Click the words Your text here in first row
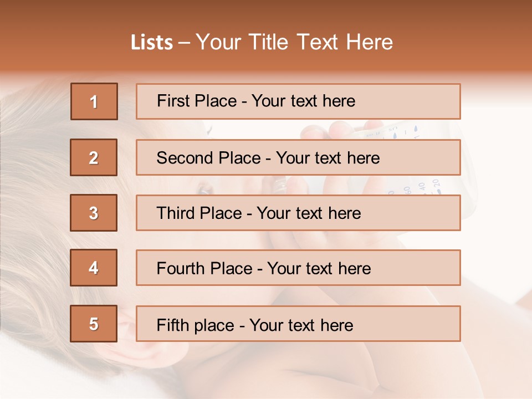The height and width of the screenshot is (399, 532). coord(303,101)
